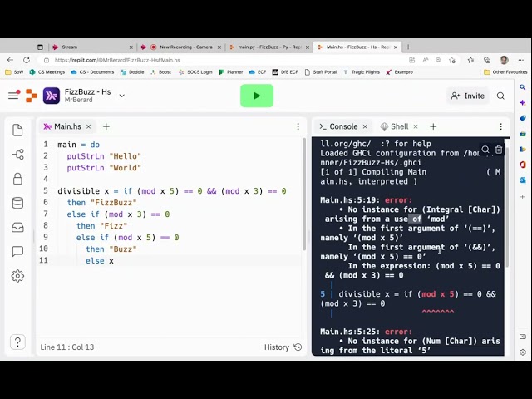532x399 pixels.
Task: Switch to the Console tab
Action: pos(338,126)
